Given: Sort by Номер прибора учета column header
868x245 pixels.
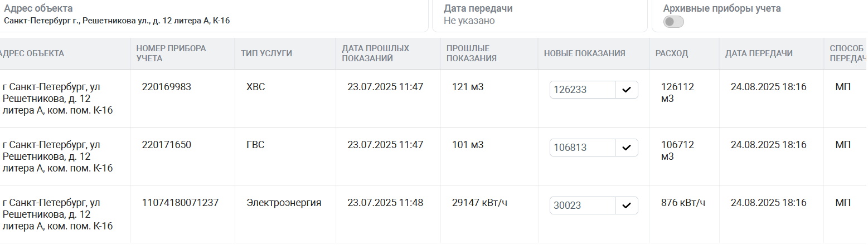Looking at the screenshot, I should [171, 53].
